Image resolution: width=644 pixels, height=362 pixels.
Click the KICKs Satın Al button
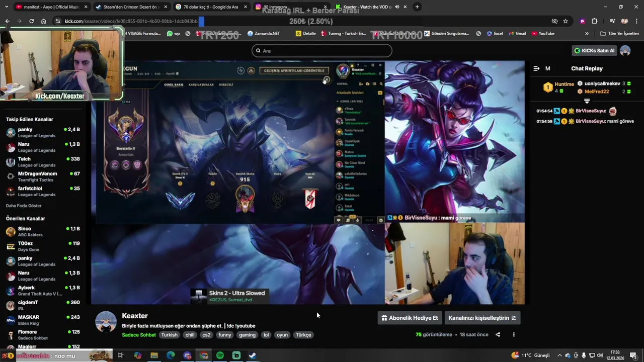[594, 50]
